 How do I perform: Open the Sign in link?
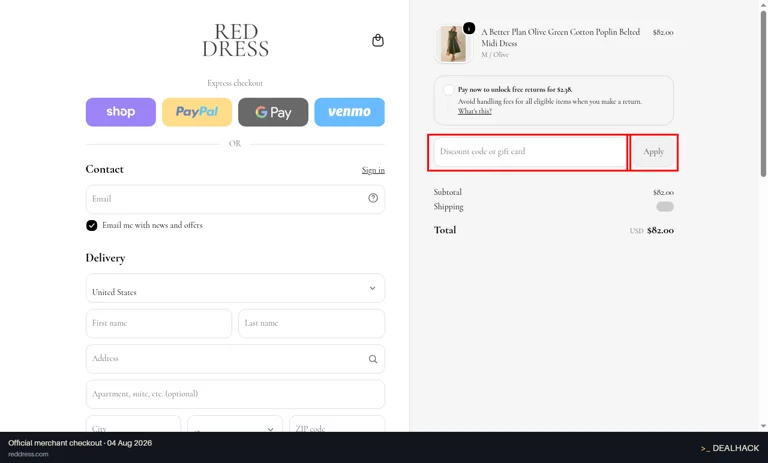(373, 170)
